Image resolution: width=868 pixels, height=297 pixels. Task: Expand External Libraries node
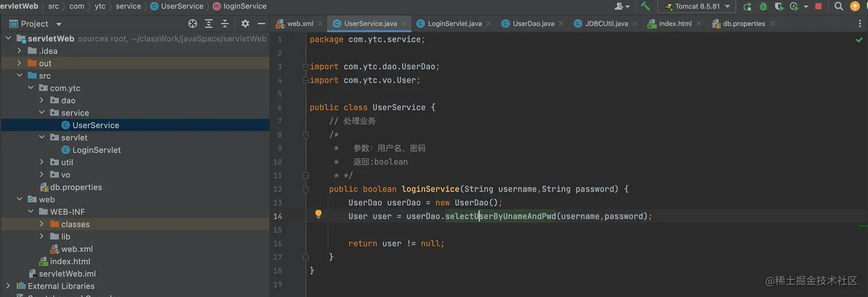(8, 286)
